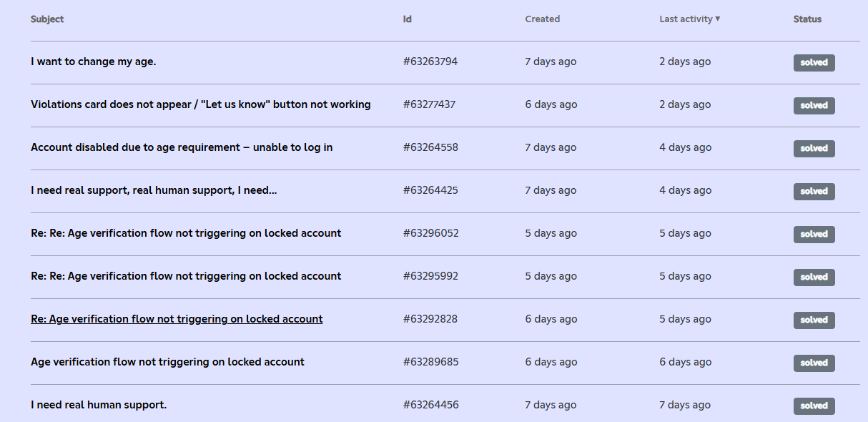Click the Id column header
The image size is (868, 422).
[407, 19]
